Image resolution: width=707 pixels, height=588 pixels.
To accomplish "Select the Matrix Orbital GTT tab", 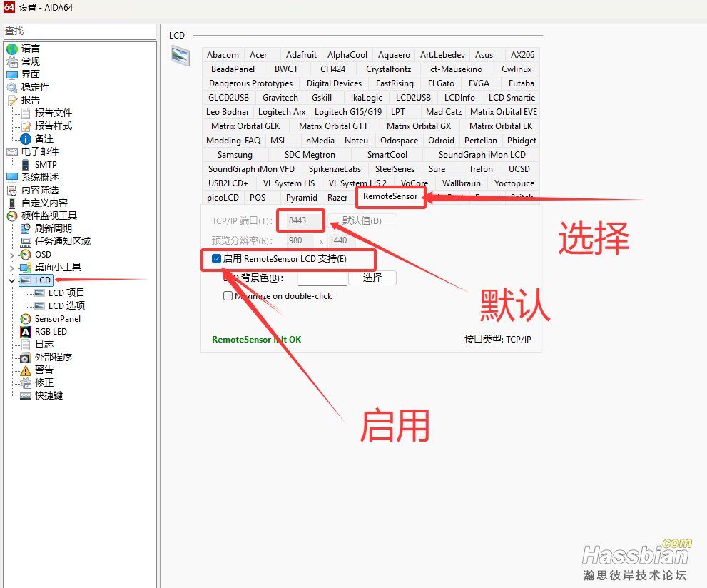I will pyautogui.click(x=333, y=126).
